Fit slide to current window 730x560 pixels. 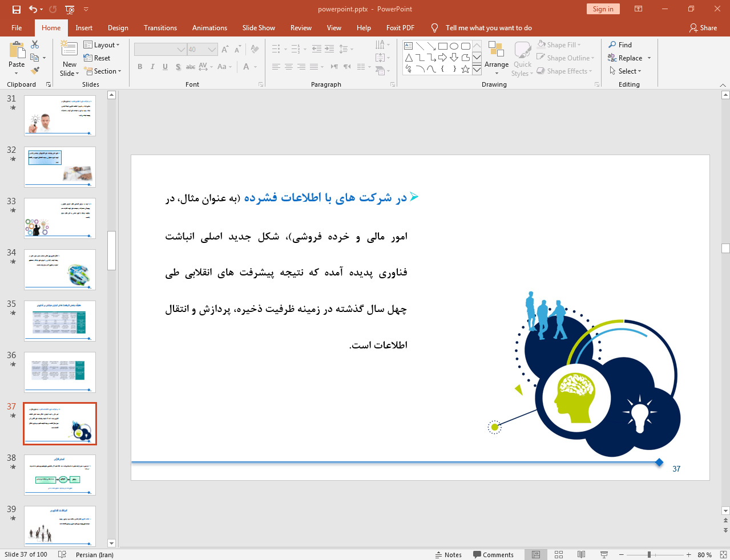(x=723, y=555)
